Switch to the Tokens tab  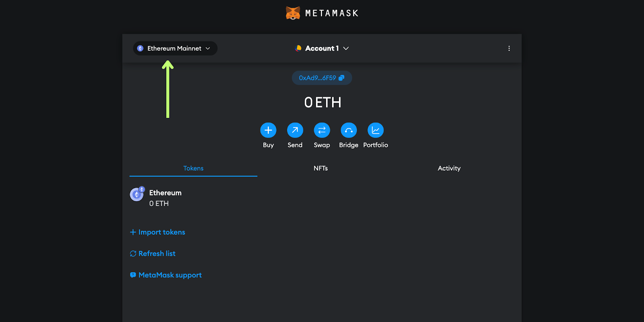[193, 168]
